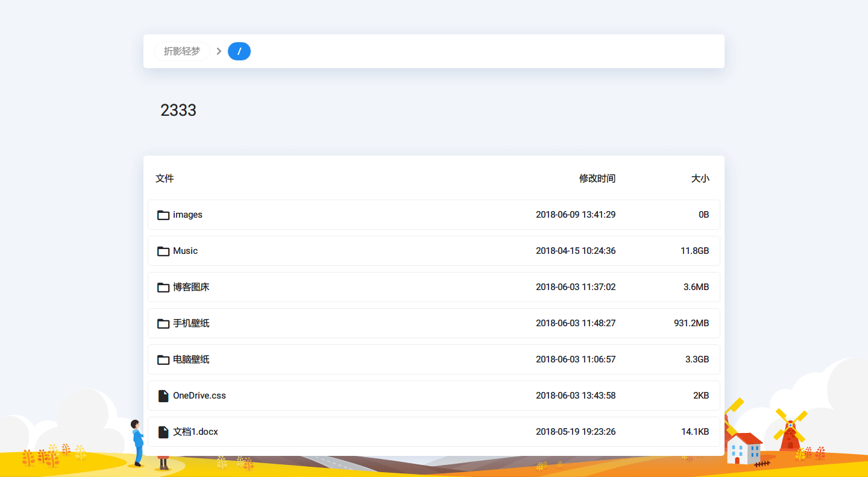The width and height of the screenshot is (868, 477).
Task: Download the OneDrive.css file
Action: click(x=199, y=396)
